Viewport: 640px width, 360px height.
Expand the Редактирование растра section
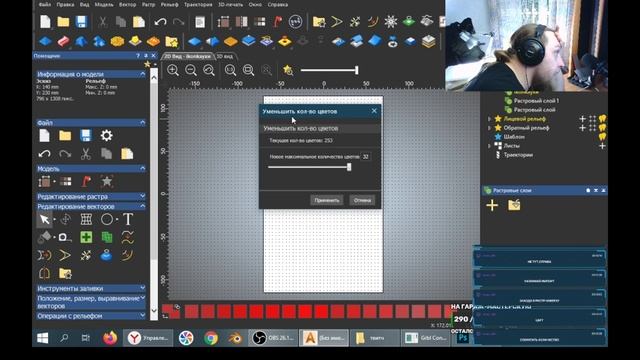coord(142,196)
